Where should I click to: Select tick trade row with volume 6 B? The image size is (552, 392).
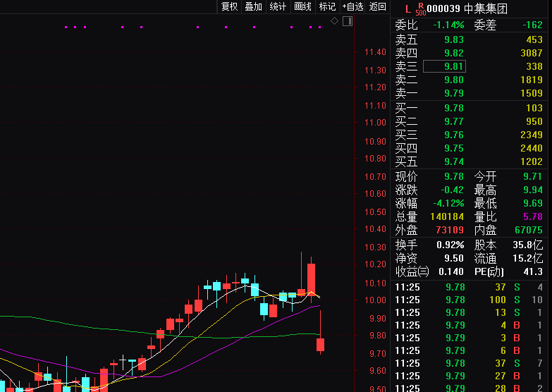469,350
